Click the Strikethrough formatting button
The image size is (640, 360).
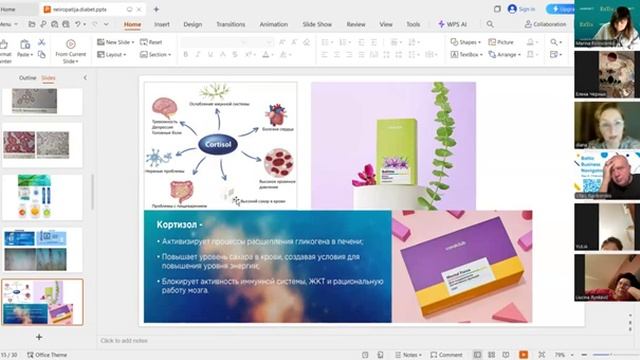point(235,54)
